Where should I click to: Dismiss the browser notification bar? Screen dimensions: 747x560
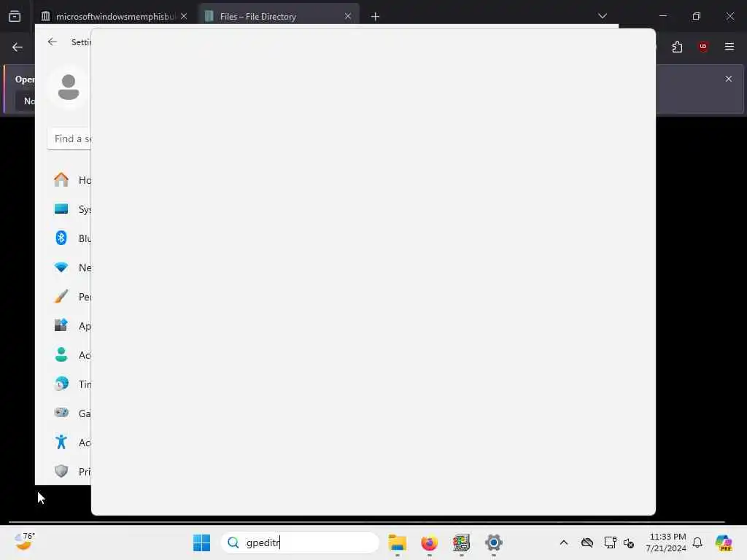tap(729, 79)
